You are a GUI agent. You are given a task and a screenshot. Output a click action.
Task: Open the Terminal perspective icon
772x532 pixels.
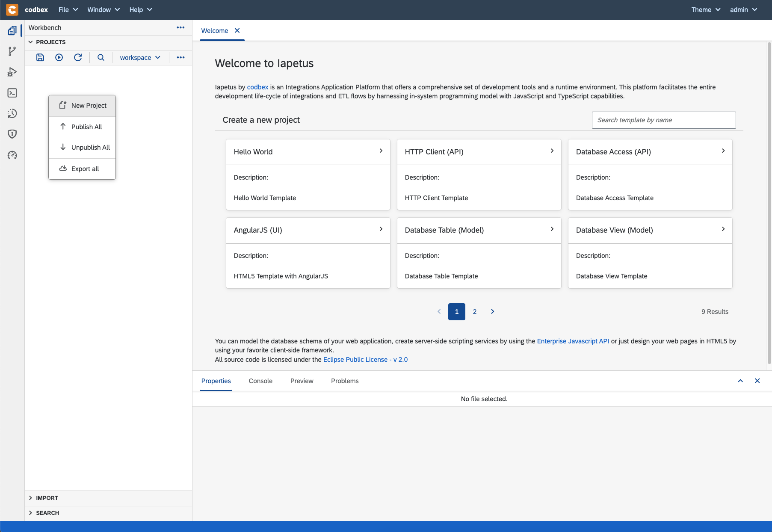(12, 93)
